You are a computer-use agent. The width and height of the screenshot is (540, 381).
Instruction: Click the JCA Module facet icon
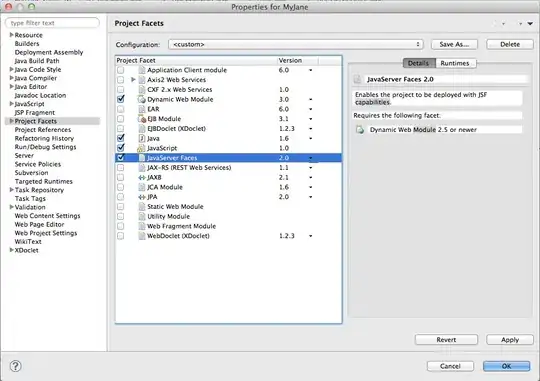click(x=142, y=187)
